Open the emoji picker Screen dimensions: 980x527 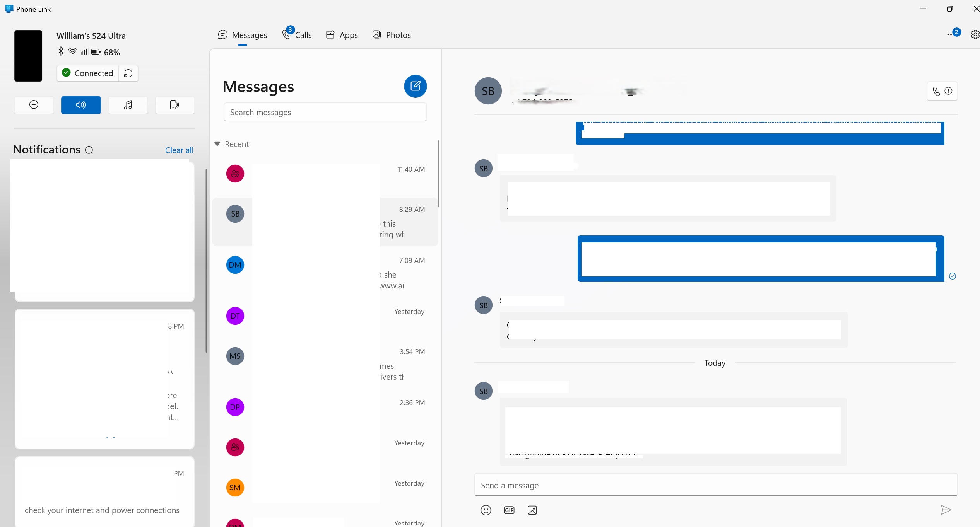pyautogui.click(x=486, y=510)
